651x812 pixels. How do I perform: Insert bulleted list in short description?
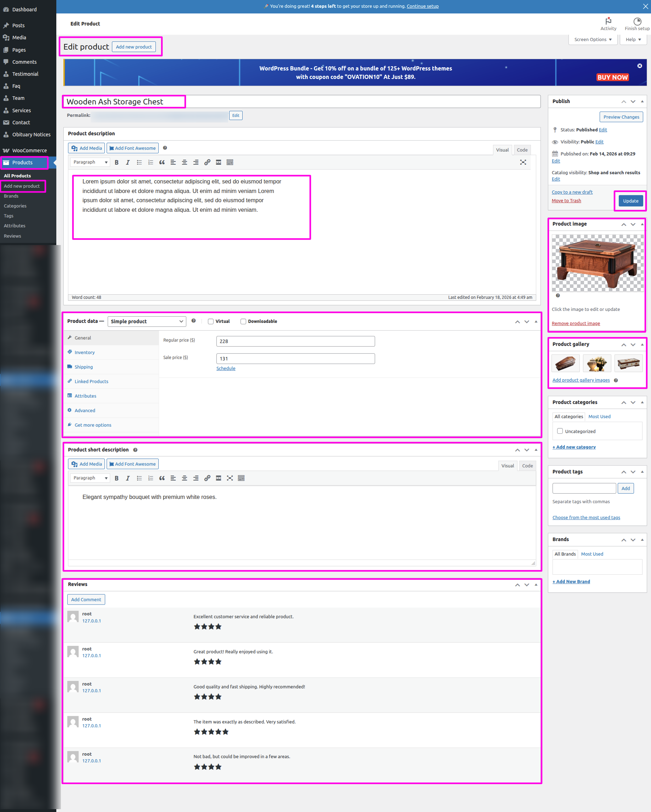(140, 478)
